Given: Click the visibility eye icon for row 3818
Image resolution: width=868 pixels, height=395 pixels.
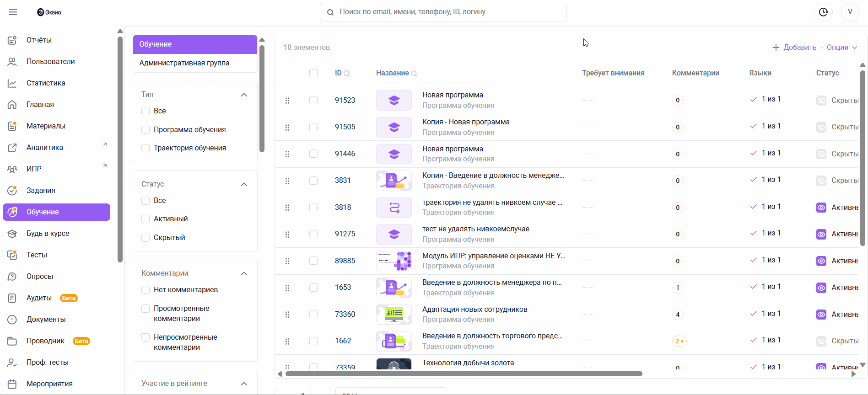Looking at the screenshot, I should click(821, 208).
